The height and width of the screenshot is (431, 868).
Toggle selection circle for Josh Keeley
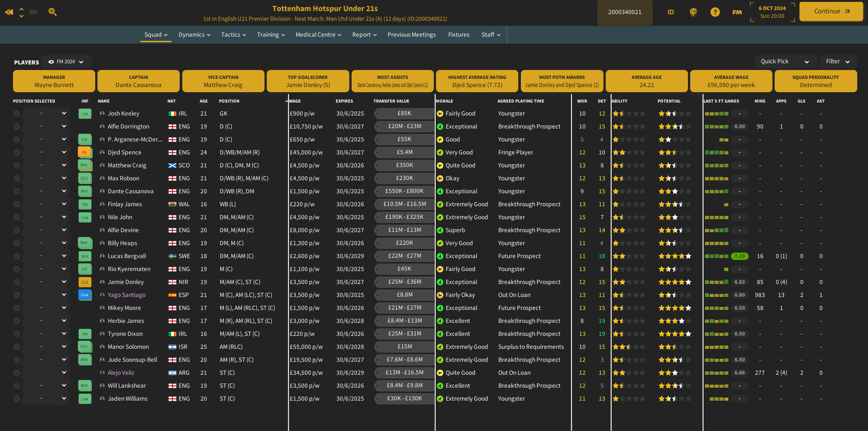click(x=17, y=114)
